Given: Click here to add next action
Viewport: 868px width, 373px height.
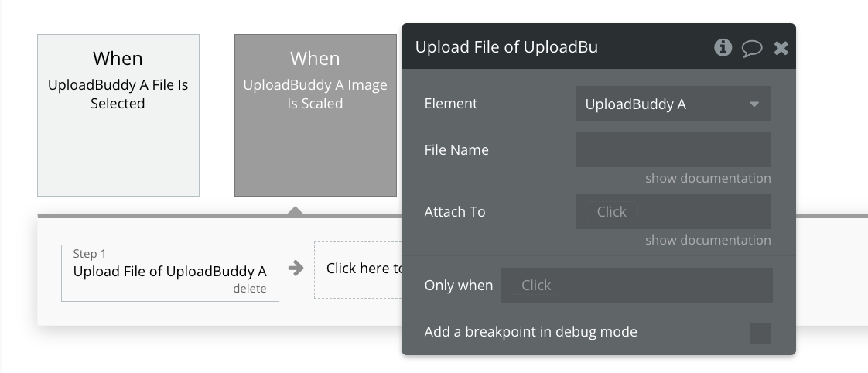Looking at the screenshot, I should (359, 269).
